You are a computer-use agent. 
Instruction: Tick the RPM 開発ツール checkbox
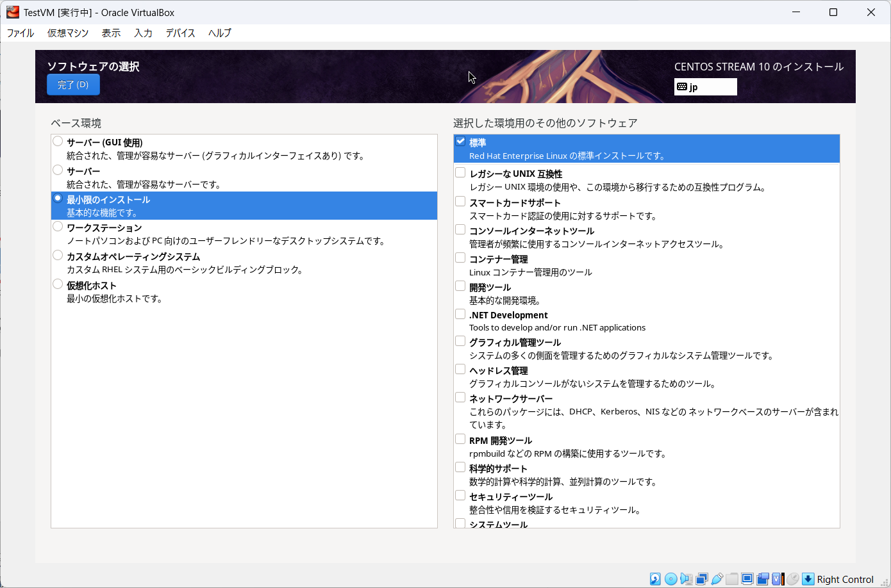pos(460,439)
